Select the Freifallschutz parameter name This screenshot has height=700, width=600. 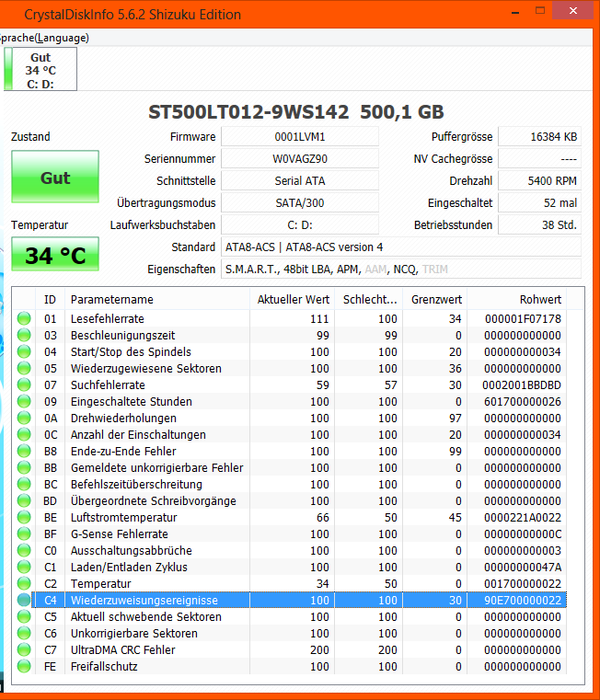(x=104, y=667)
